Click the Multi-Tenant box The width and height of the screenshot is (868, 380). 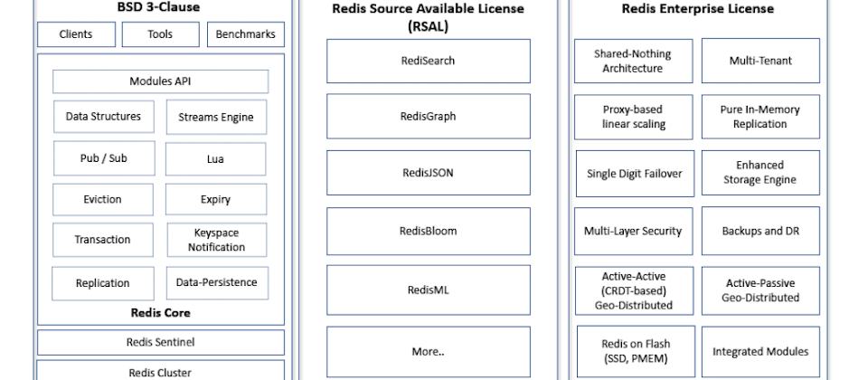760,61
